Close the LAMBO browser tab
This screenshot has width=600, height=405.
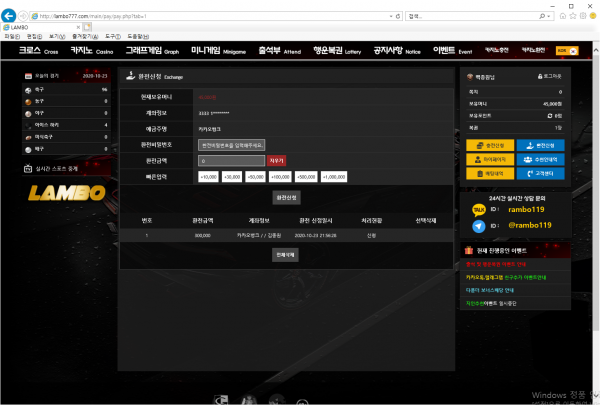coord(78,27)
